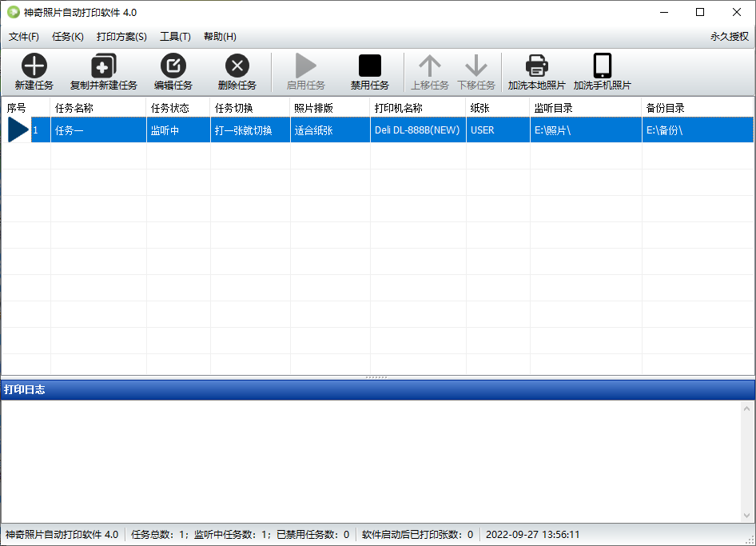Open the 文件(F) menu
The height and width of the screenshot is (546, 756).
tap(24, 37)
